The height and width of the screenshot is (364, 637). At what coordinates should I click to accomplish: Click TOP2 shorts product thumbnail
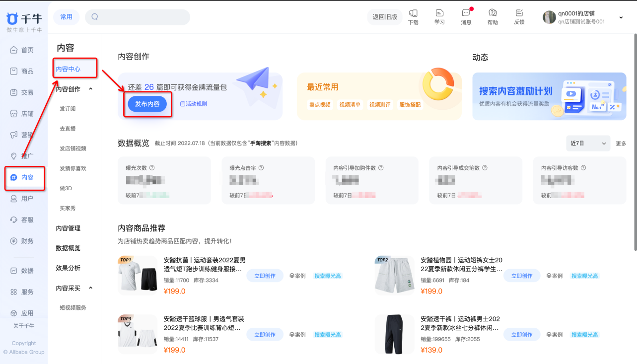[x=394, y=276]
